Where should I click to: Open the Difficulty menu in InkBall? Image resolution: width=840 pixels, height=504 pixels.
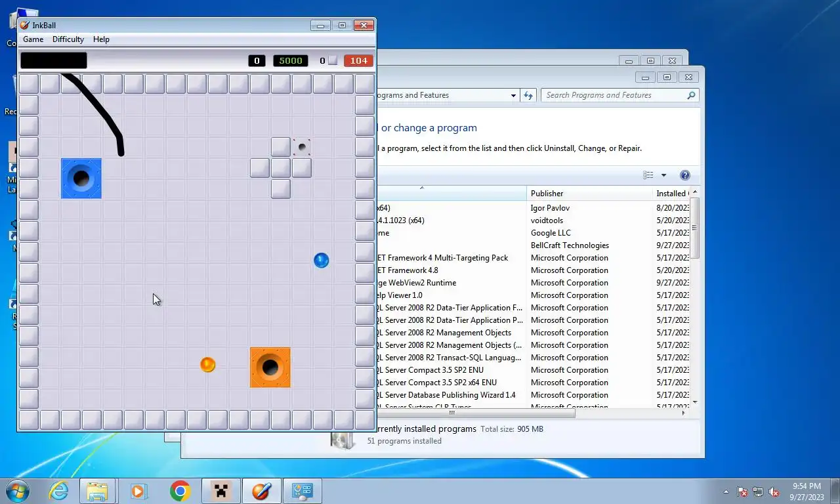coord(68,39)
